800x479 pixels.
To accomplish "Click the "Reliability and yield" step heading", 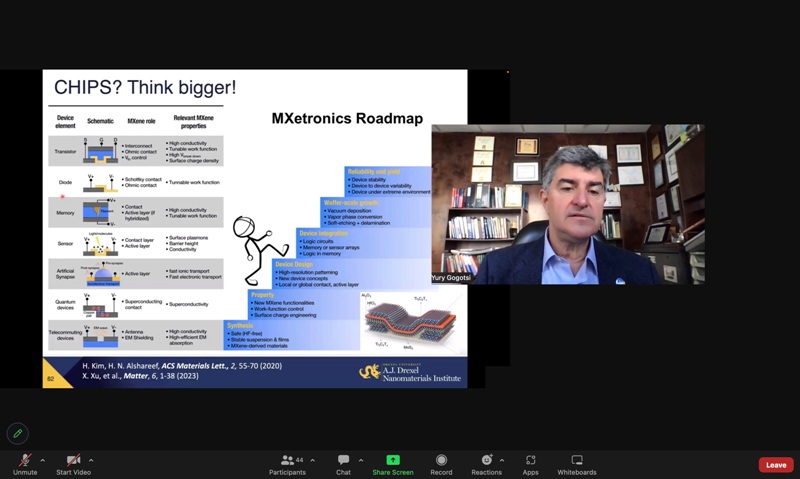I will 374,172.
